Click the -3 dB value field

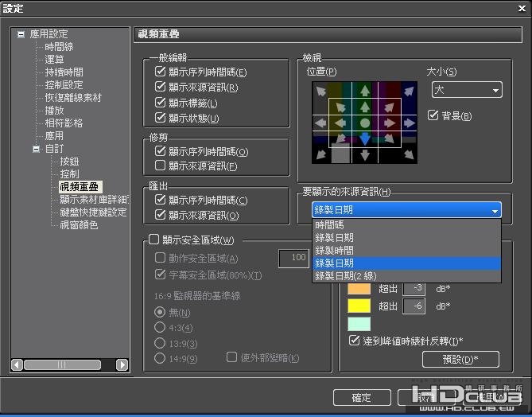tap(414, 288)
